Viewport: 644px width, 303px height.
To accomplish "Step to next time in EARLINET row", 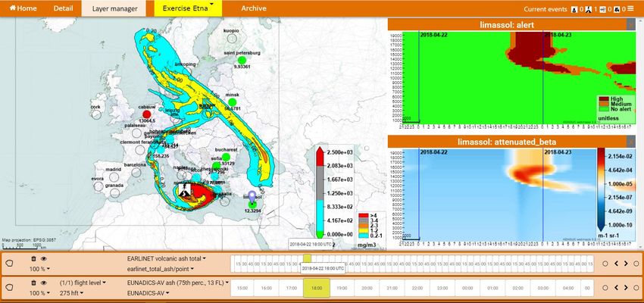I will pyautogui.click(x=626, y=264).
